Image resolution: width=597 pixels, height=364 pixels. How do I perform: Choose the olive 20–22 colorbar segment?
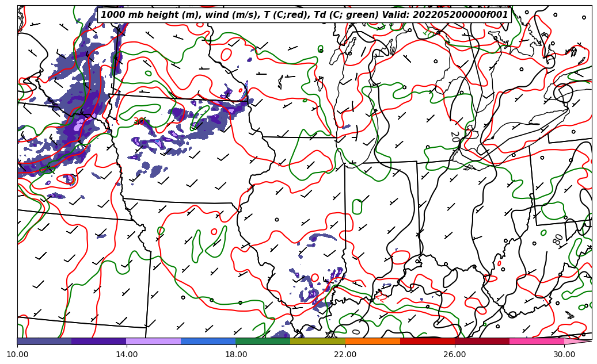tap(318, 341)
